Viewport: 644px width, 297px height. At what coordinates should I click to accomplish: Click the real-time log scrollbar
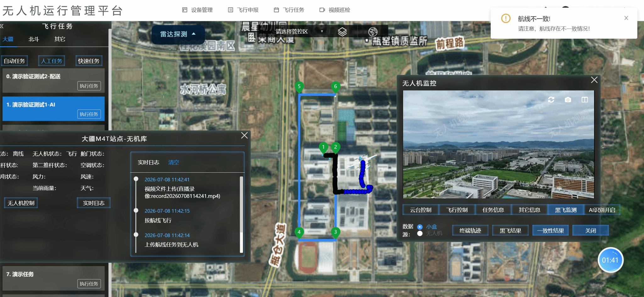(241, 215)
